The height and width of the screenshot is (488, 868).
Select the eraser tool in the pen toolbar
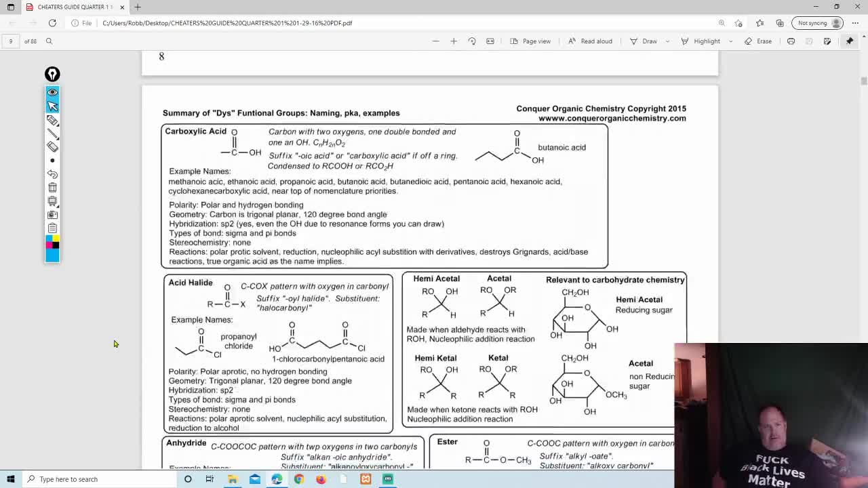52,146
